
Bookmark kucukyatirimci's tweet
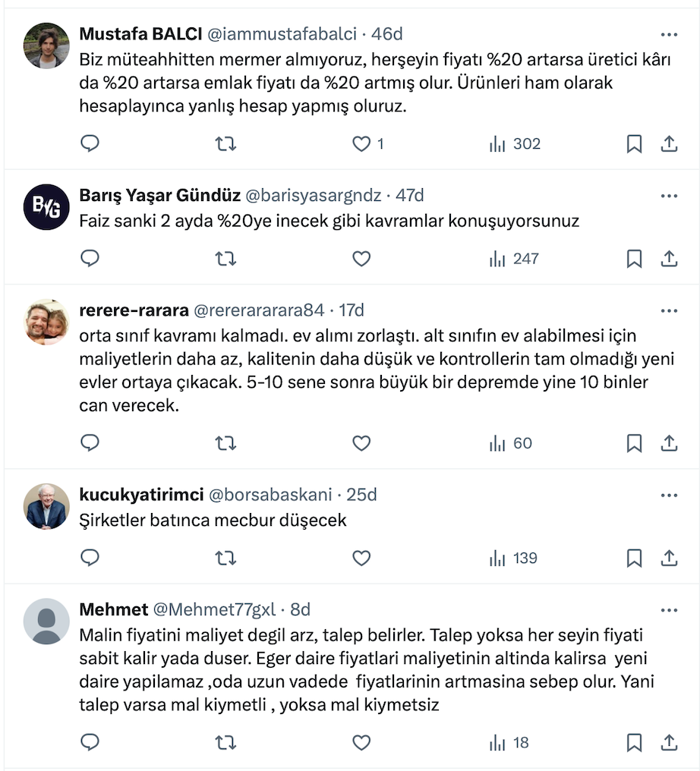point(634,559)
